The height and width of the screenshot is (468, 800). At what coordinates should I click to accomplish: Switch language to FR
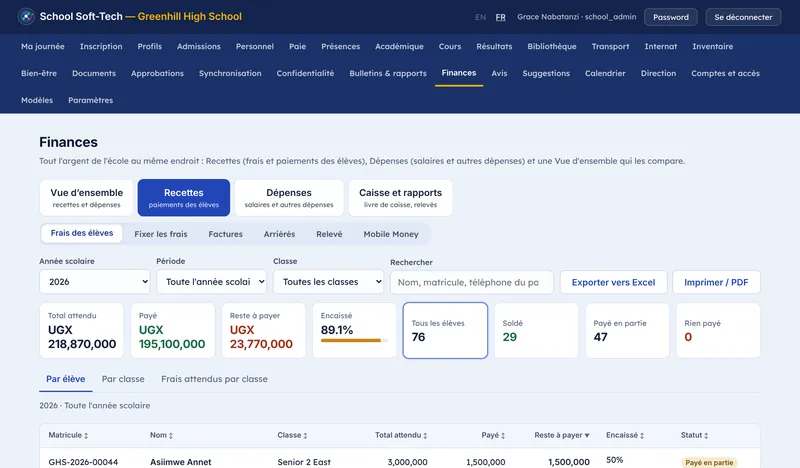pos(501,17)
